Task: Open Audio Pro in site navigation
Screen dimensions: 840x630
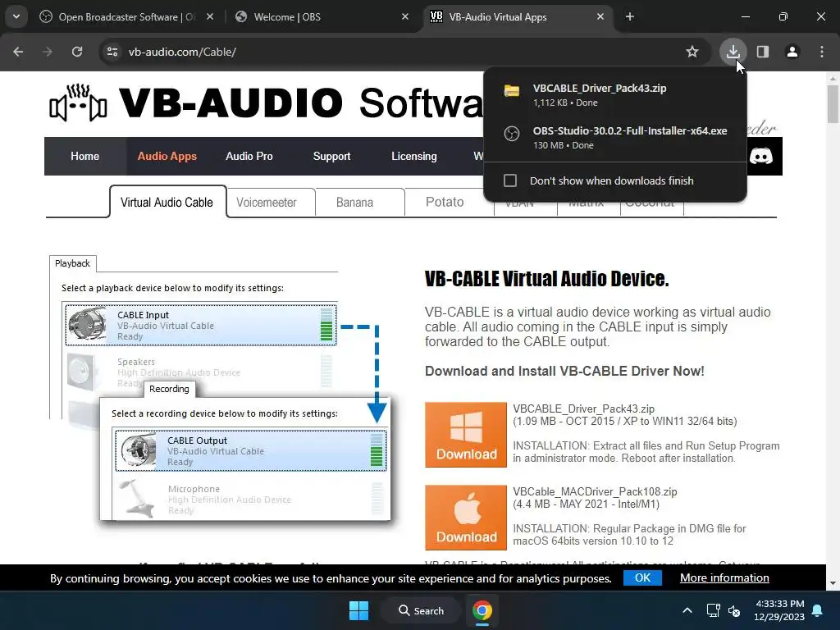Action: coord(249,157)
